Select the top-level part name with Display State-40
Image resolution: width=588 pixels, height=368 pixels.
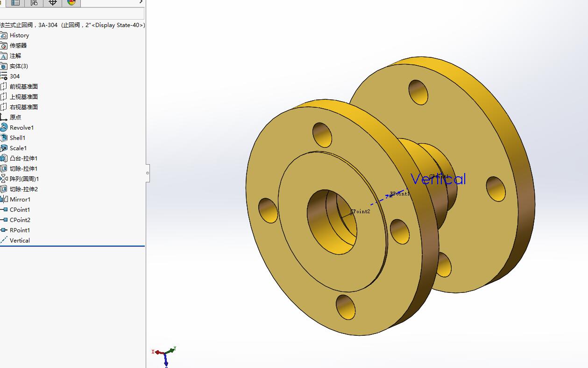point(72,25)
